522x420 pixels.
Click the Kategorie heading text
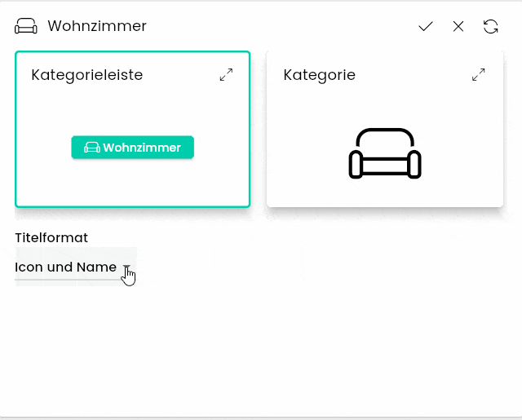(x=319, y=75)
